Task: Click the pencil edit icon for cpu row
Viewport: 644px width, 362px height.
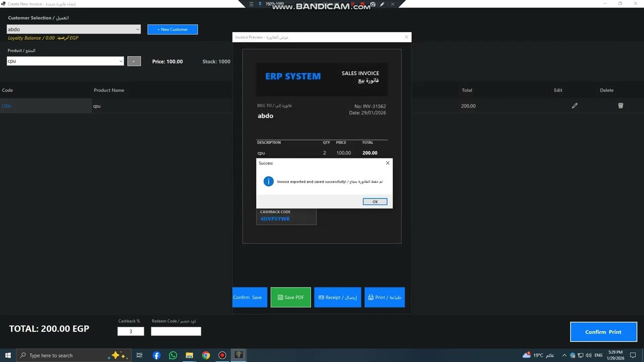Action: (575, 106)
